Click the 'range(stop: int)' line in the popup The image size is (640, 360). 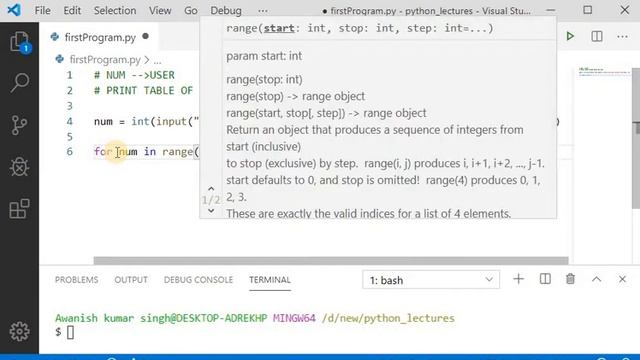click(x=264, y=80)
